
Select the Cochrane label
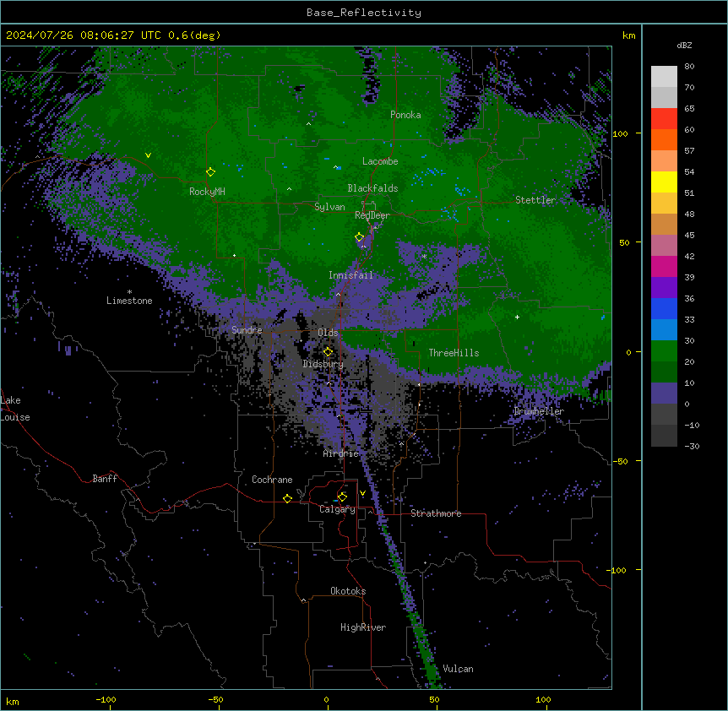pyautogui.click(x=272, y=480)
